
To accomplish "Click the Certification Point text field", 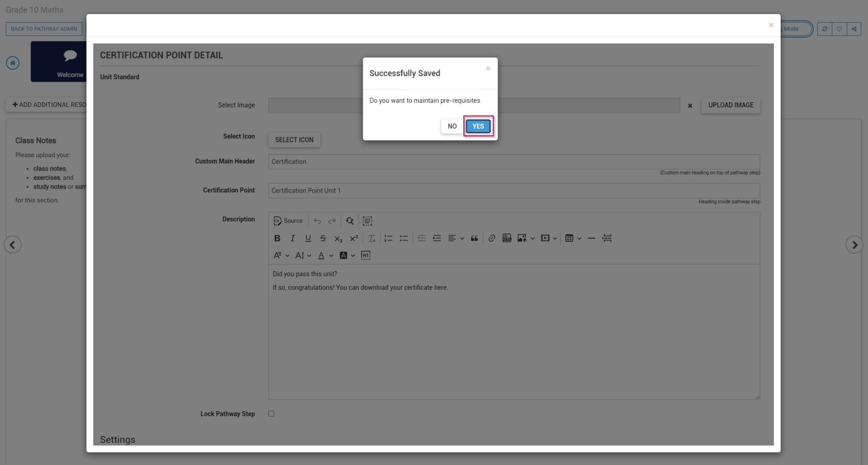I will [514, 190].
